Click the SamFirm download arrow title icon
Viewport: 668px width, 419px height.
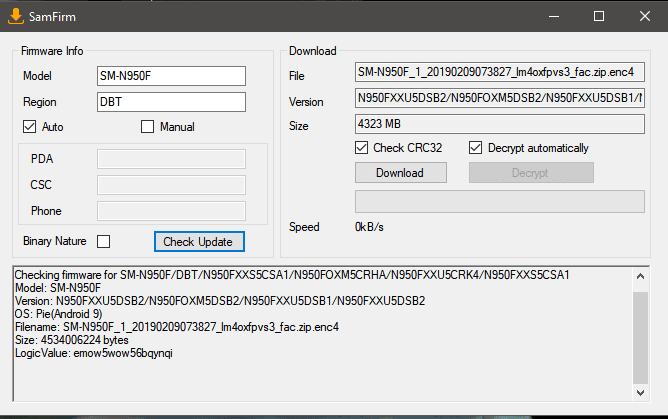pyautogui.click(x=16, y=17)
